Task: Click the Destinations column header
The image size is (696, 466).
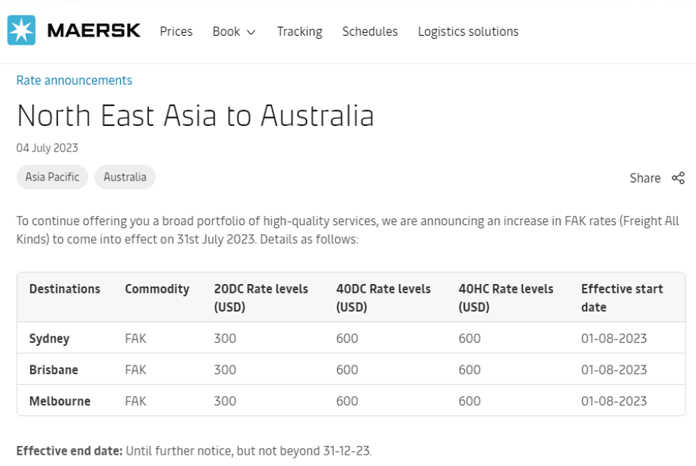Action: (x=65, y=289)
